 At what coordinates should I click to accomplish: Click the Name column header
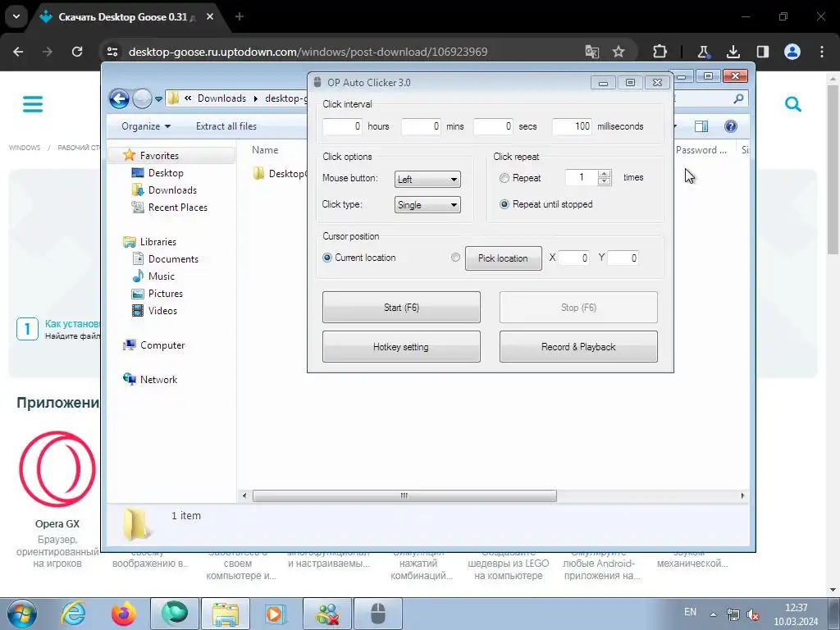[265, 150]
